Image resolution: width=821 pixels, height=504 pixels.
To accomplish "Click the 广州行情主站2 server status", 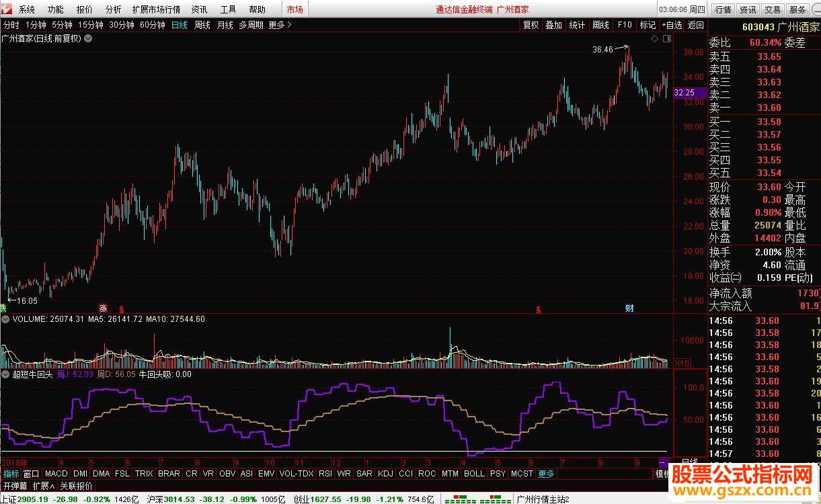I will click(x=542, y=499).
